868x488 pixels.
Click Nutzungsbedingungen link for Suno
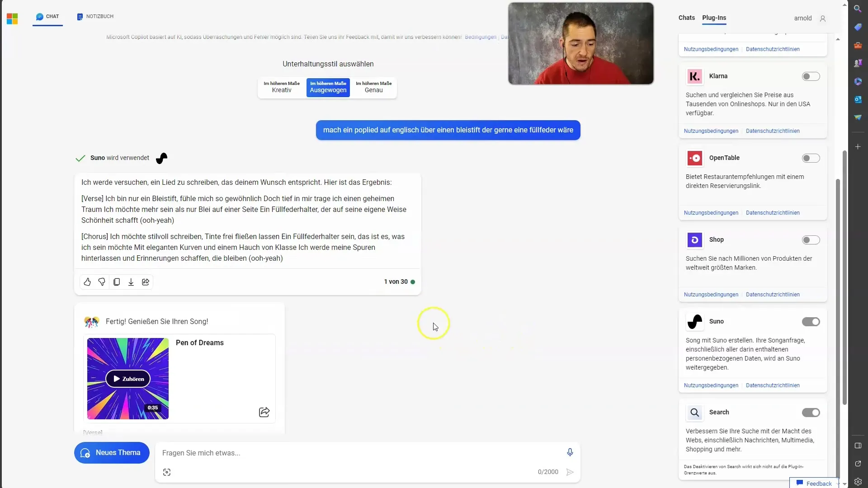tap(711, 385)
